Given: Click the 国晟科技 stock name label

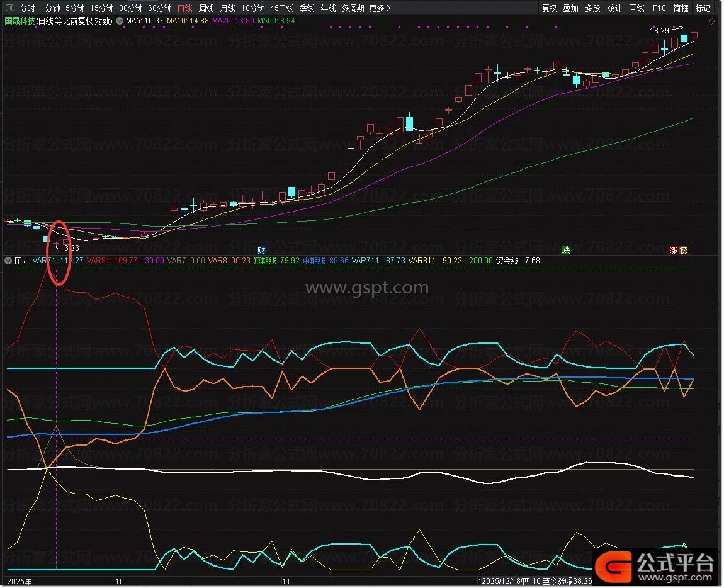Looking at the screenshot, I should pyautogui.click(x=20, y=20).
